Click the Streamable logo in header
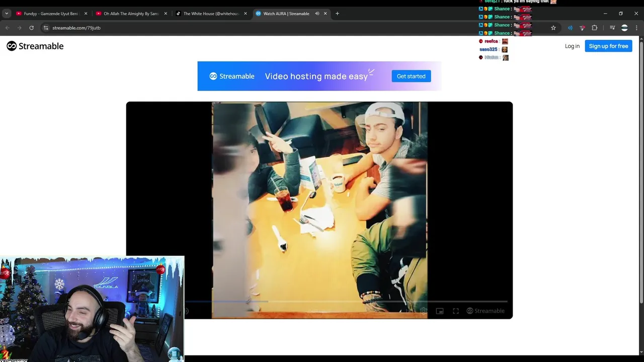This screenshot has width=644, height=362. [x=35, y=46]
